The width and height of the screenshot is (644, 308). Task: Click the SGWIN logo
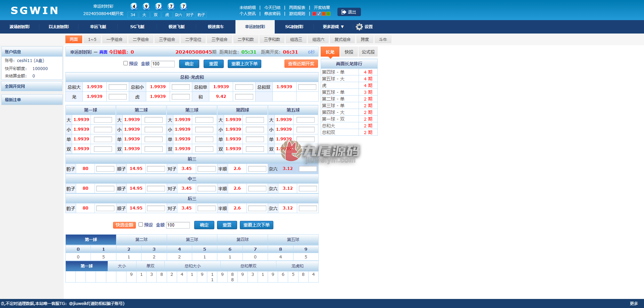point(35,10)
